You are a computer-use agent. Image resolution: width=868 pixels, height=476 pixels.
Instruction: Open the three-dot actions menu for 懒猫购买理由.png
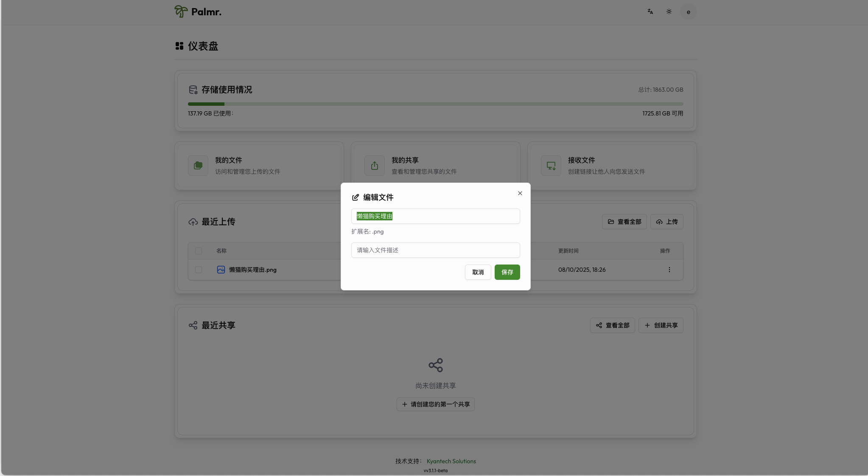669,270
